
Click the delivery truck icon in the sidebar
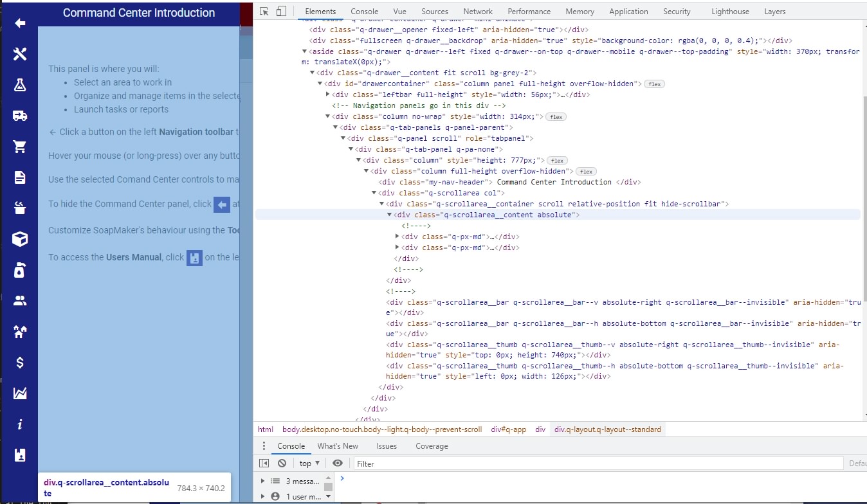coord(20,115)
